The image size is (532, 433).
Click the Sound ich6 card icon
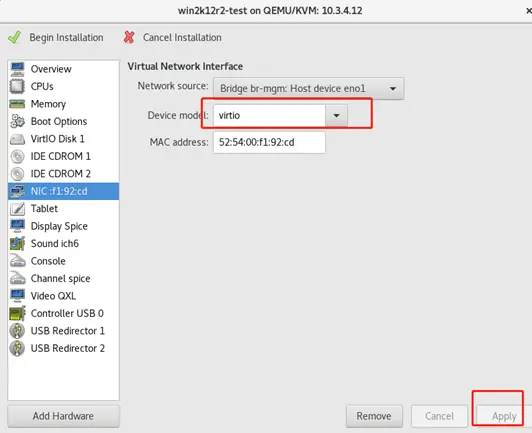pyautogui.click(x=17, y=244)
